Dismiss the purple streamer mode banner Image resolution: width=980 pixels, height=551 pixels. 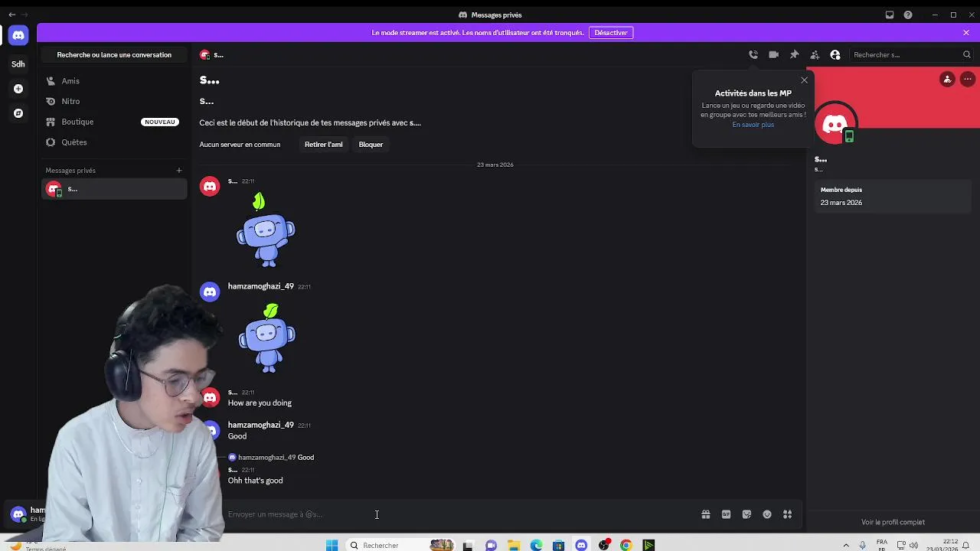point(966,33)
